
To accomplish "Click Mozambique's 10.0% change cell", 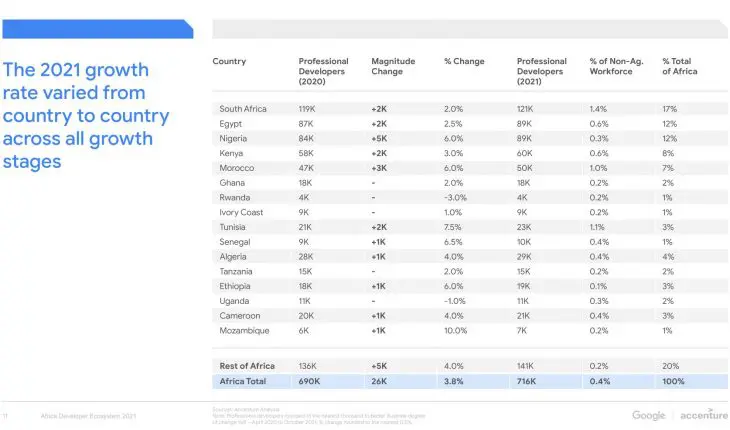I will click(x=455, y=330).
